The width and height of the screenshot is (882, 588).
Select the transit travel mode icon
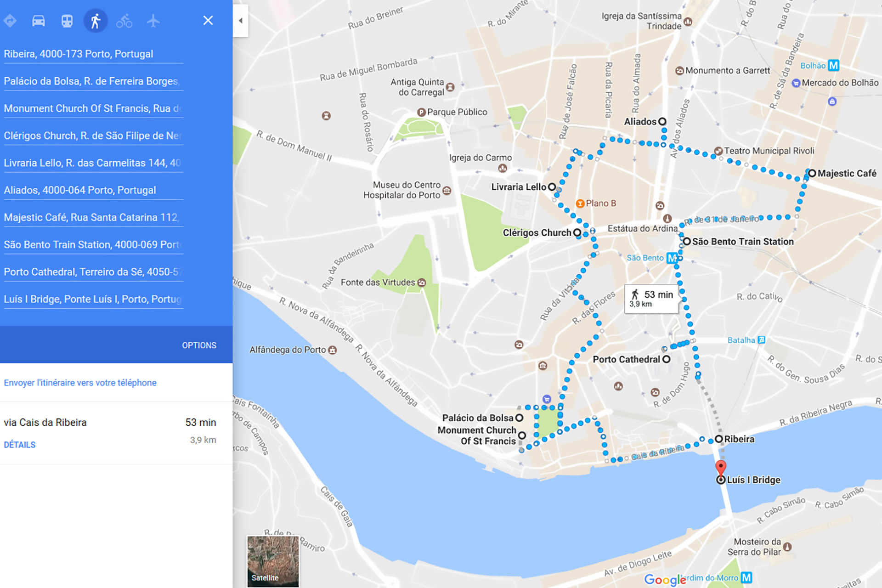point(67,21)
